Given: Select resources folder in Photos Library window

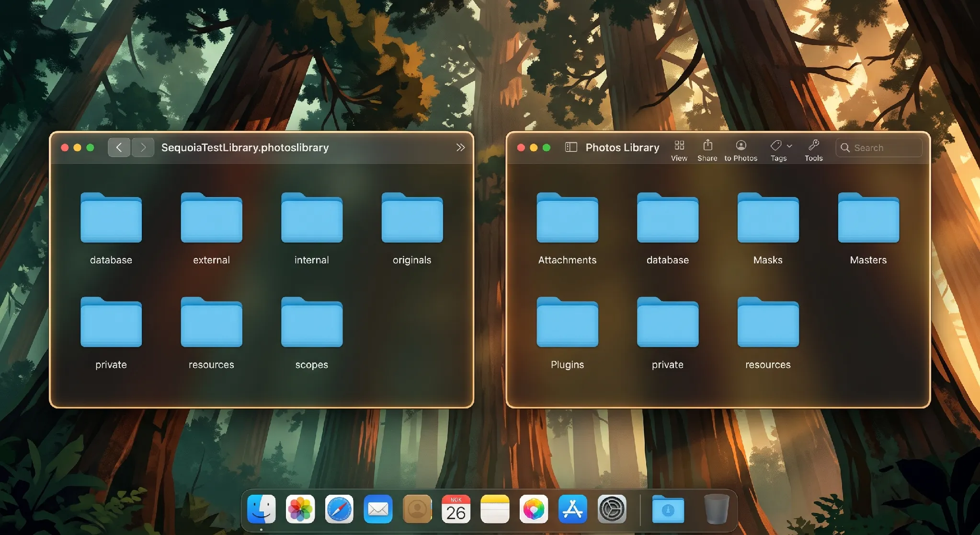Looking at the screenshot, I should (x=768, y=322).
